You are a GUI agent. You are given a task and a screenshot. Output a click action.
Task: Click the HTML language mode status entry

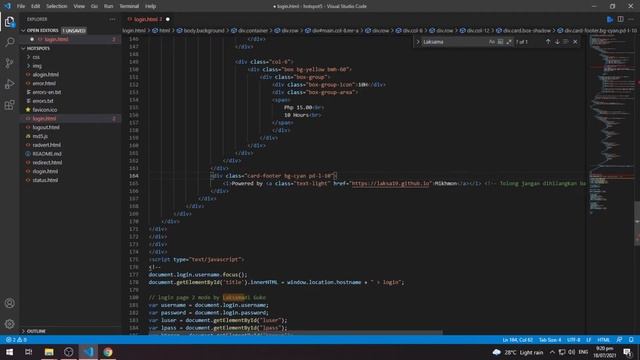[x=603, y=340]
